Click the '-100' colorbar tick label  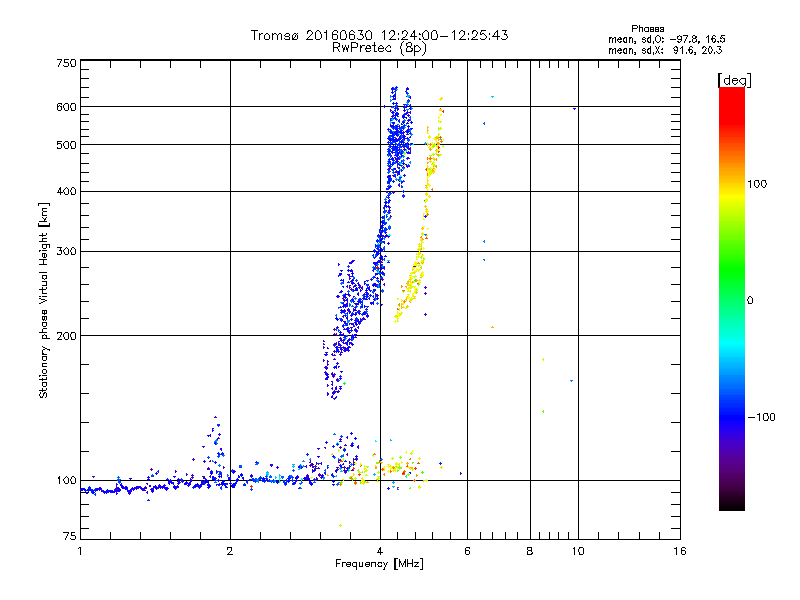(x=762, y=417)
